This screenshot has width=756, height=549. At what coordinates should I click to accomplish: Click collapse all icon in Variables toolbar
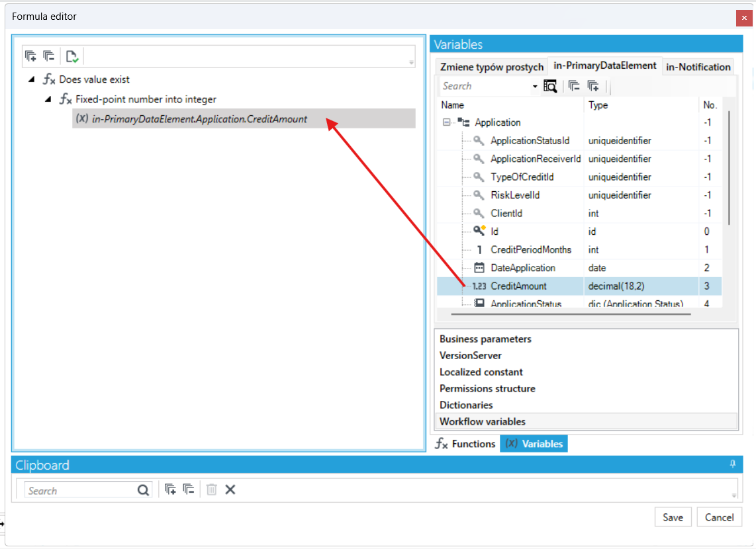(574, 86)
